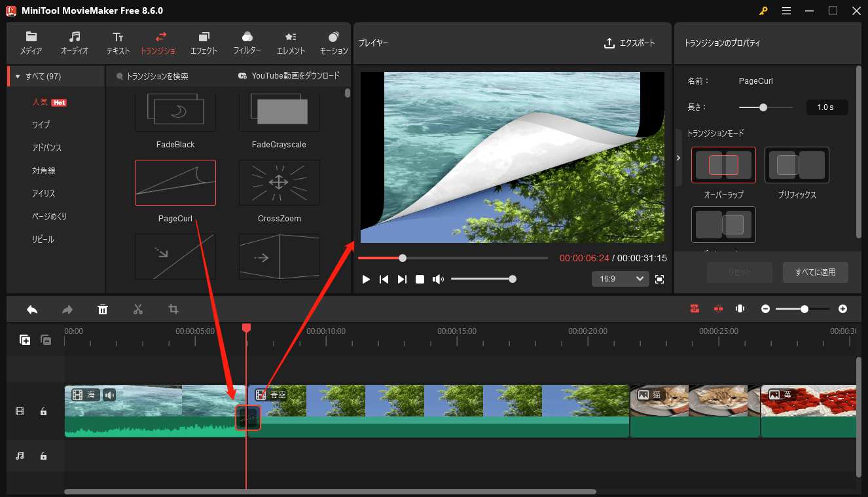The image size is (868, 497).
Task: Collapse the すべて (97) category list
Action: pos(16,76)
